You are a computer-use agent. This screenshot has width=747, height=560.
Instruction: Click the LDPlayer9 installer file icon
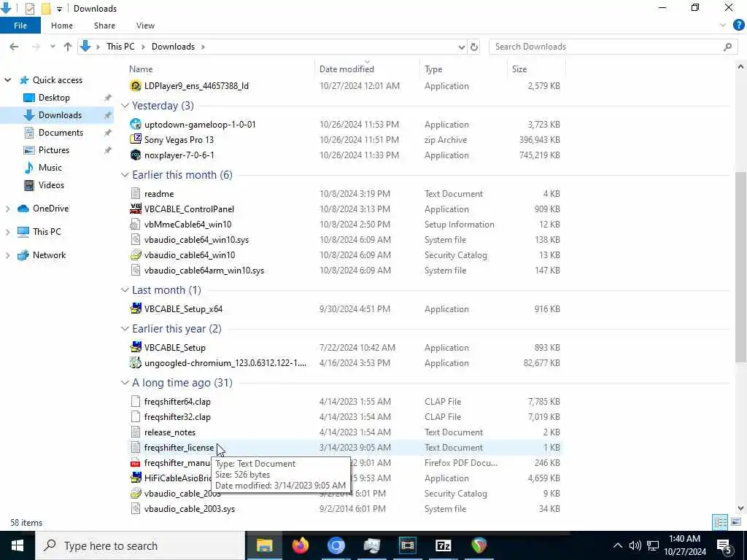[136, 86]
